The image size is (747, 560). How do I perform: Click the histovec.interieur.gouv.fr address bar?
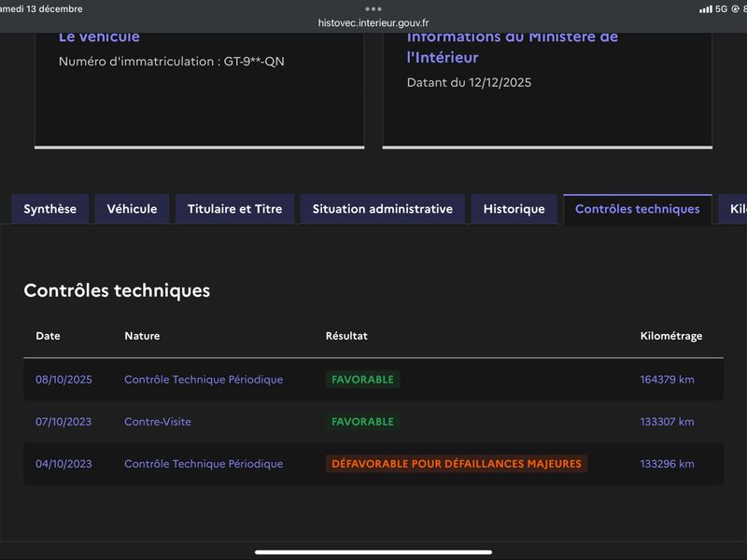tap(373, 23)
